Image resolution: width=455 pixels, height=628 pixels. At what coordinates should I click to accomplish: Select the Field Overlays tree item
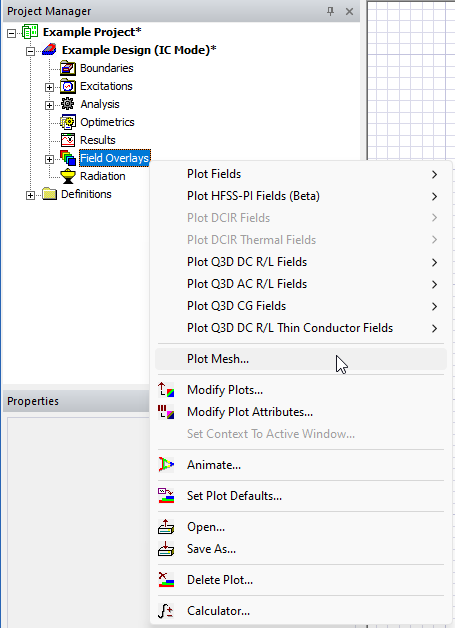pos(115,158)
